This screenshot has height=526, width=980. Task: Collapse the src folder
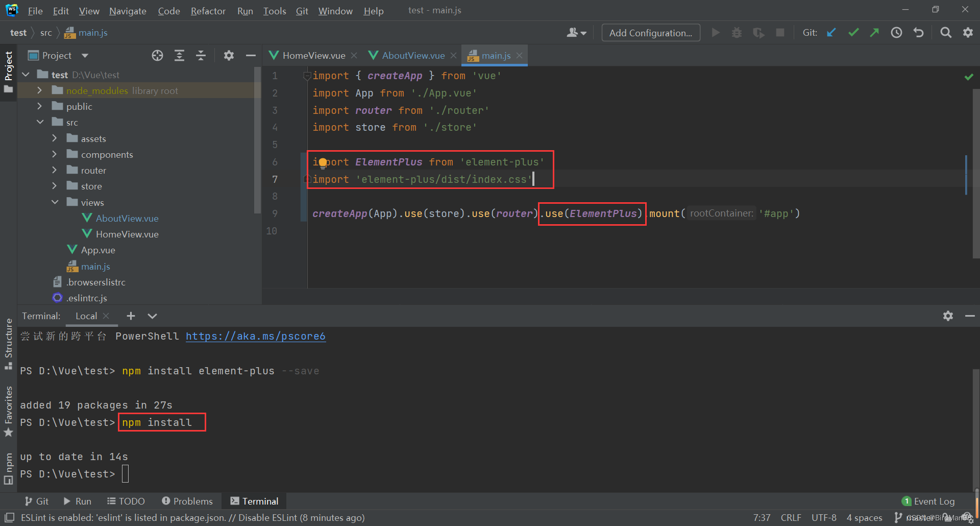pos(40,122)
